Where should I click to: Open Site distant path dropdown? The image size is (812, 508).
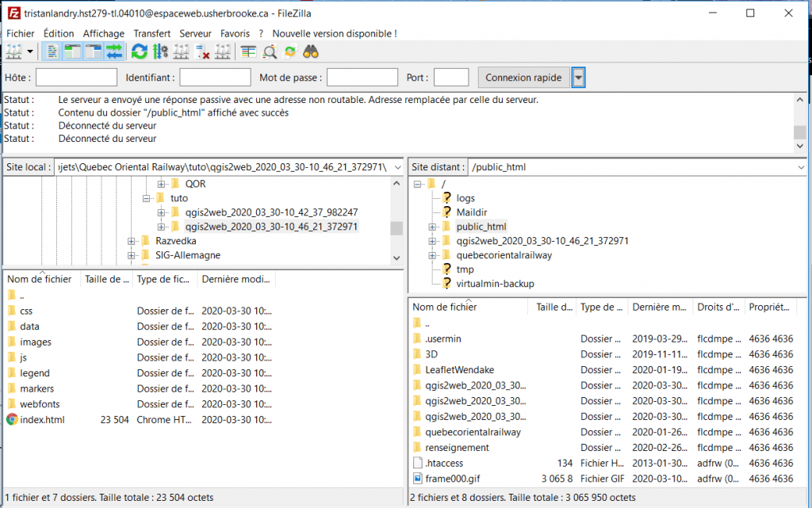[801, 167]
